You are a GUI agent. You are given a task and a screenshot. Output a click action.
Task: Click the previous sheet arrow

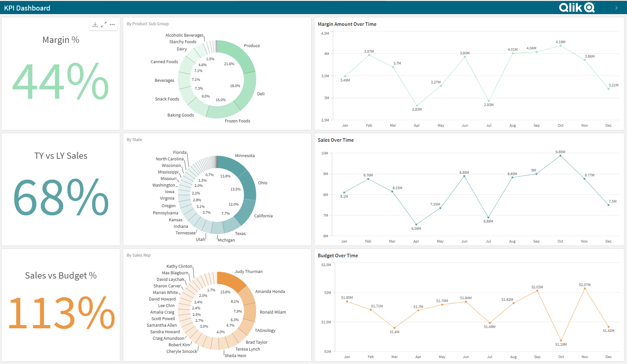(x=606, y=8)
